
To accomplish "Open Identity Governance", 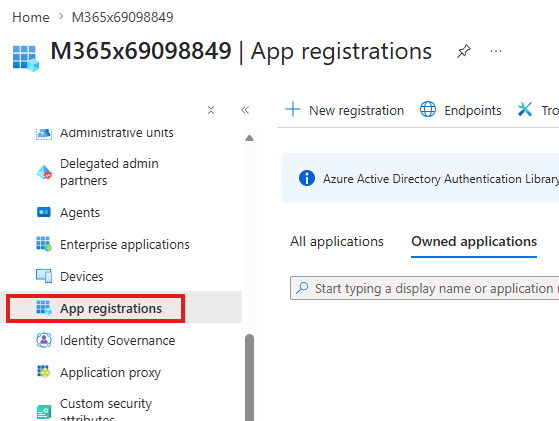I will coord(118,340).
